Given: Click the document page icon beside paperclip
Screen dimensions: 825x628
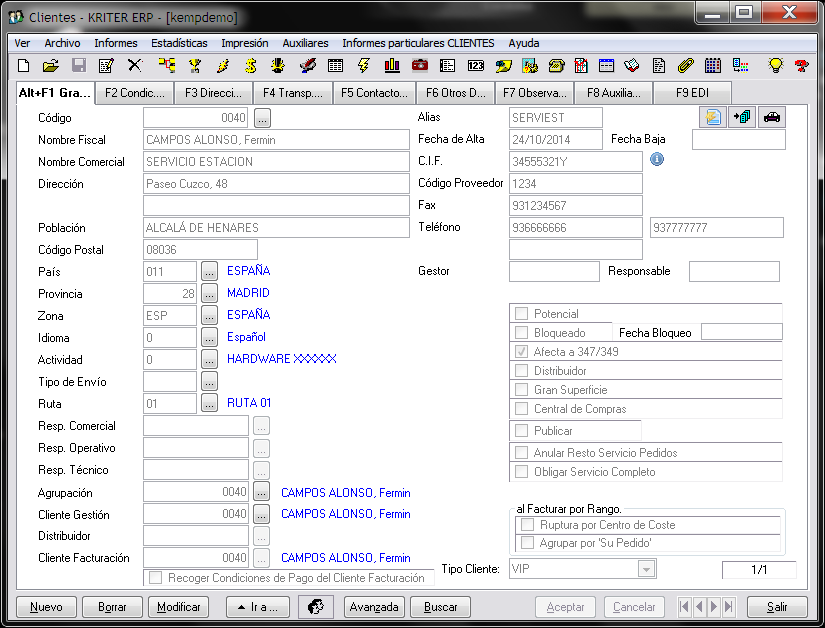Looking at the screenshot, I should click(659, 66).
